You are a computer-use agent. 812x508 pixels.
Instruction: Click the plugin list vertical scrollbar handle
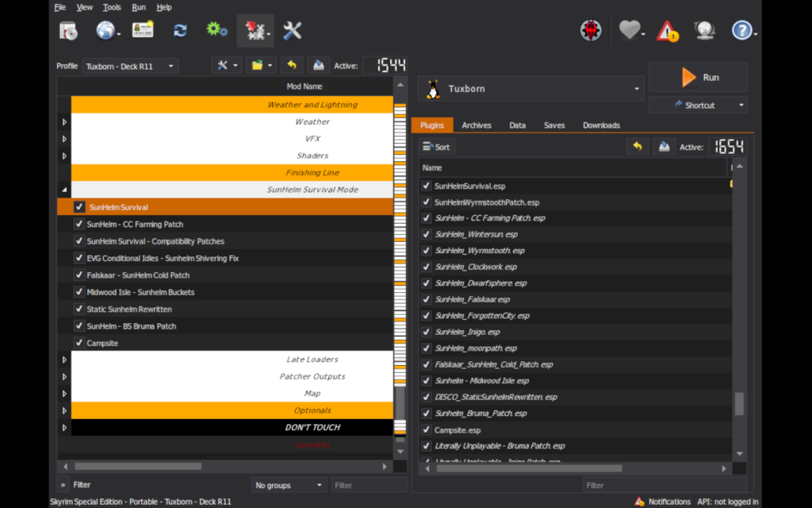739,404
